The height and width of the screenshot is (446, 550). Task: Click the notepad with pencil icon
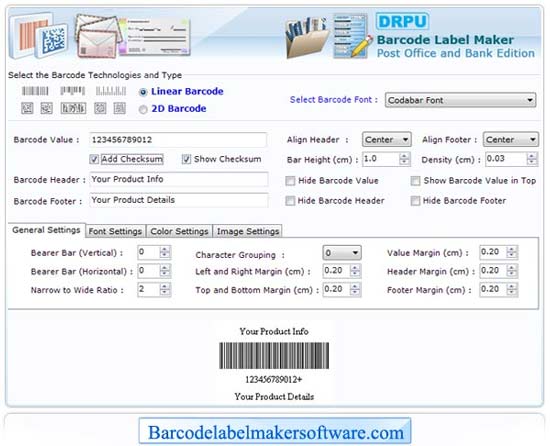(x=352, y=36)
